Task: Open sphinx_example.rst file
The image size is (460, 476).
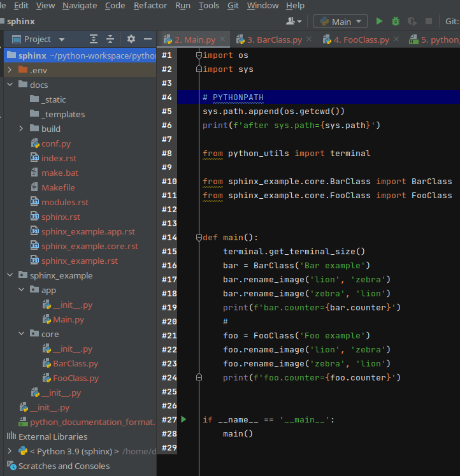Action: [80, 261]
